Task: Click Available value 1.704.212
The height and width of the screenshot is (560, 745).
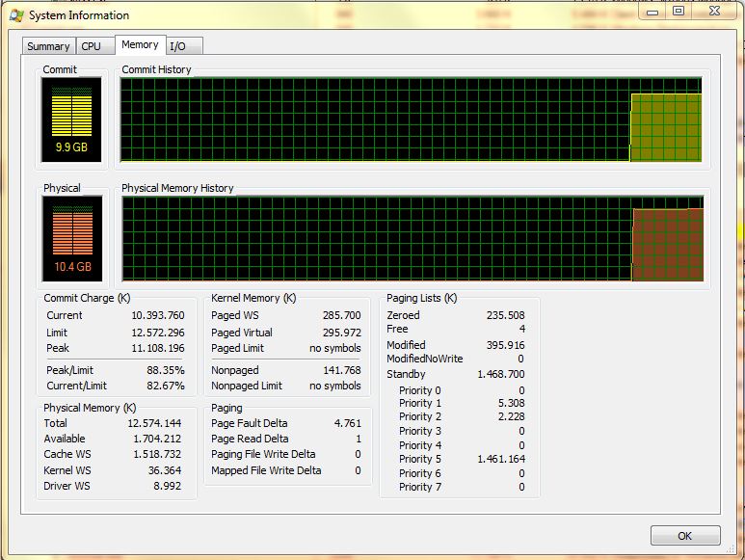Action: [x=157, y=439]
